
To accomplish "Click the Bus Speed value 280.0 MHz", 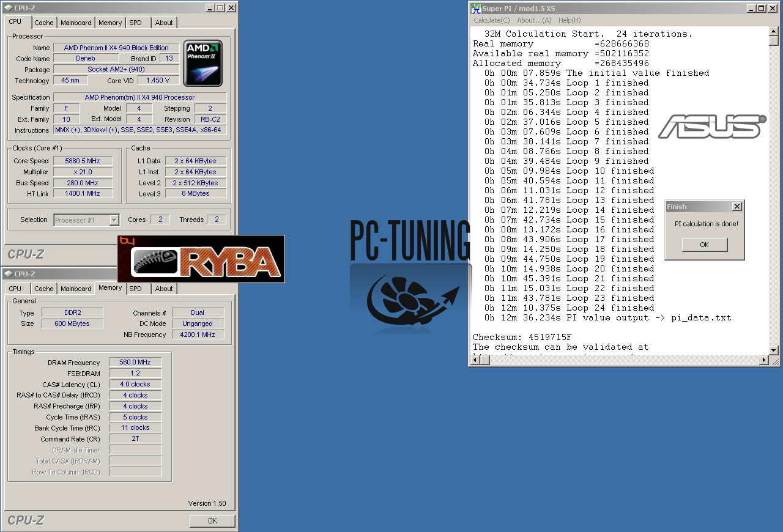I will point(83,183).
